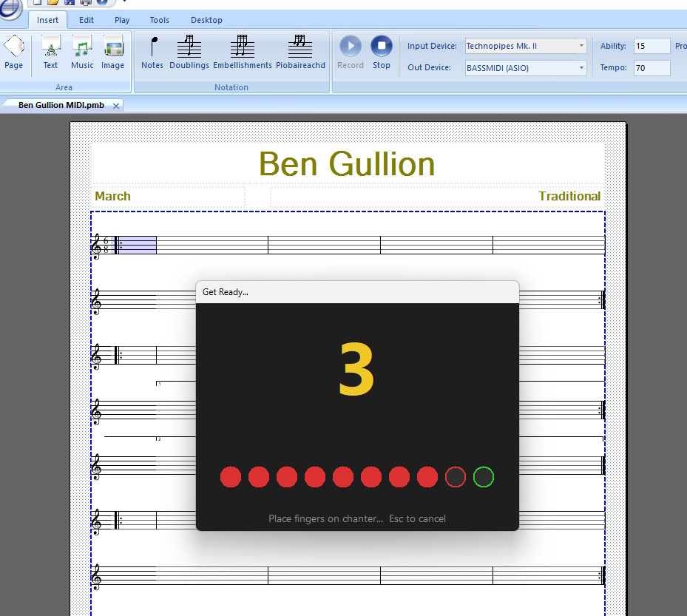Screen dimensions: 687x616
Task: Click the first ending bracket marked 1
Action: 159,384
